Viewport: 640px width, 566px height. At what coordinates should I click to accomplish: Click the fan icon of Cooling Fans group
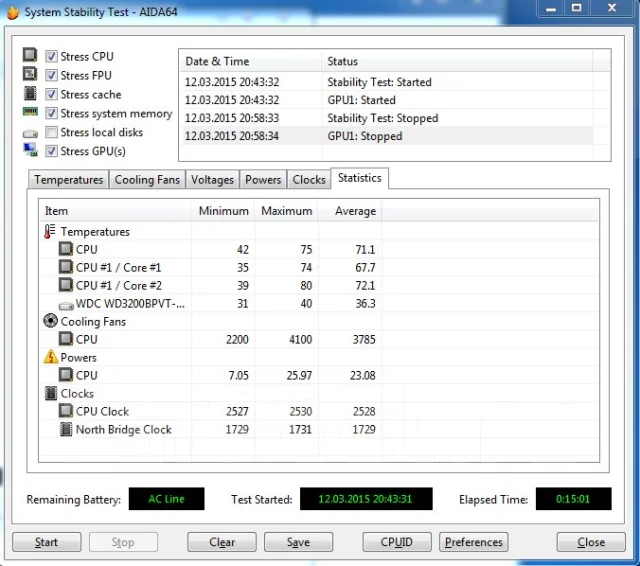click(x=50, y=321)
